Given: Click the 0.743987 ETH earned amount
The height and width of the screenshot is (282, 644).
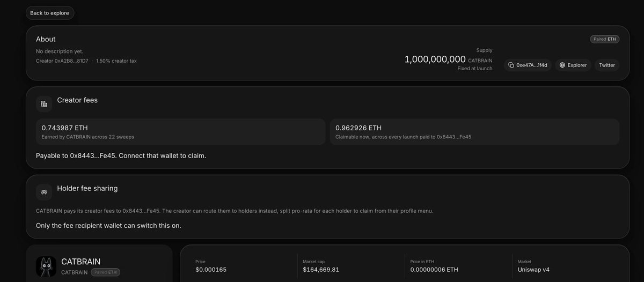Looking at the screenshot, I should click(65, 128).
